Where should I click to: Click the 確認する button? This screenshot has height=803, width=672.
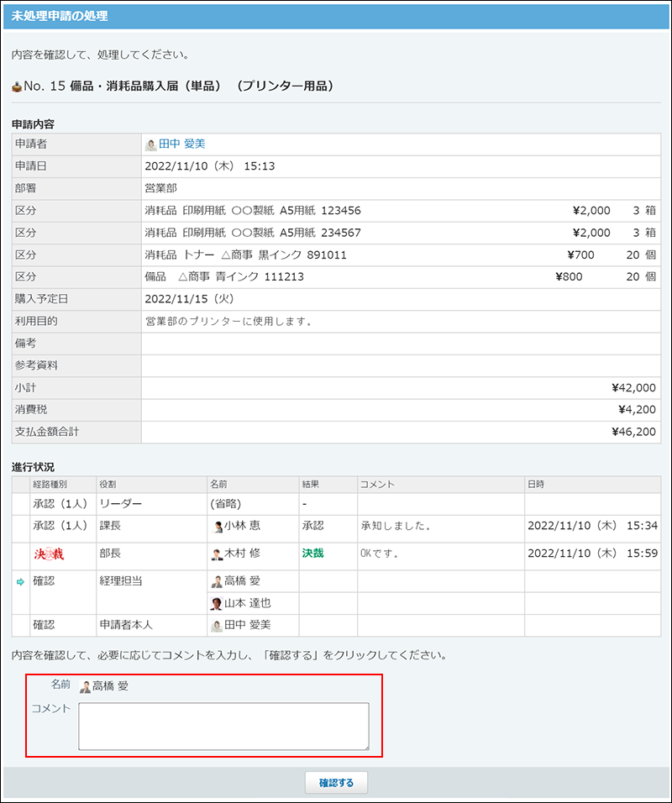tap(336, 783)
